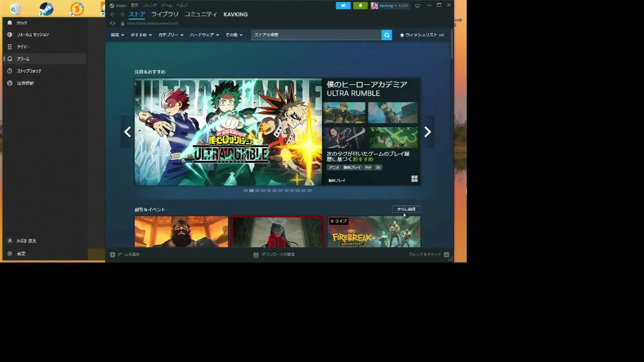Open the フレンド menu in Steam

[149, 5]
